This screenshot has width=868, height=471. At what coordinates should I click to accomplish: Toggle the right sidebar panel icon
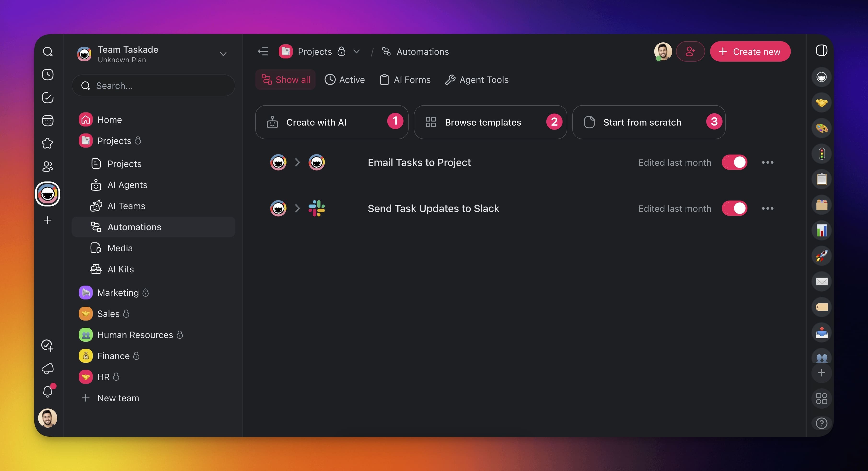821,50
